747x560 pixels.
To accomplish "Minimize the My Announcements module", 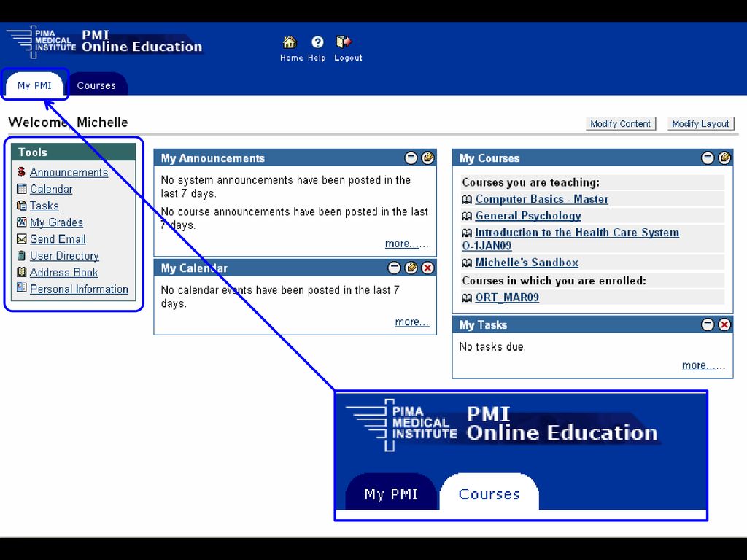I will [411, 157].
